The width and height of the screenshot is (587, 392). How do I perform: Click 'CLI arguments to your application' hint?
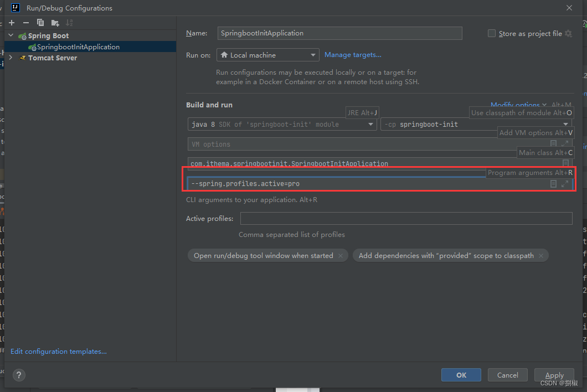(251, 199)
